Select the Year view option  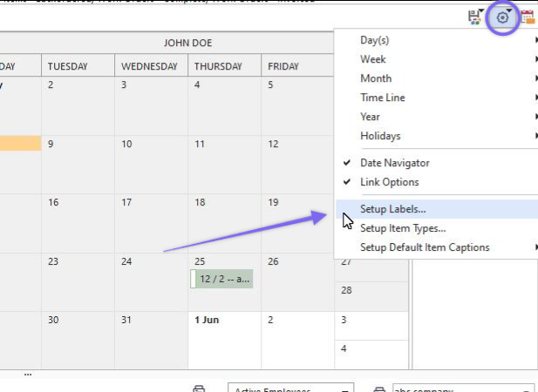coord(371,117)
